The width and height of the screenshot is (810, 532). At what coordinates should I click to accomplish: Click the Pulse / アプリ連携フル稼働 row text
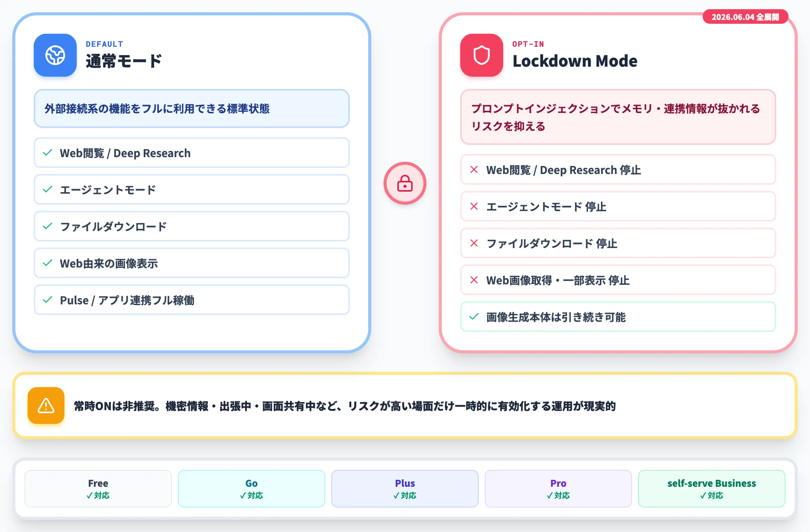click(x=127, y=300)
